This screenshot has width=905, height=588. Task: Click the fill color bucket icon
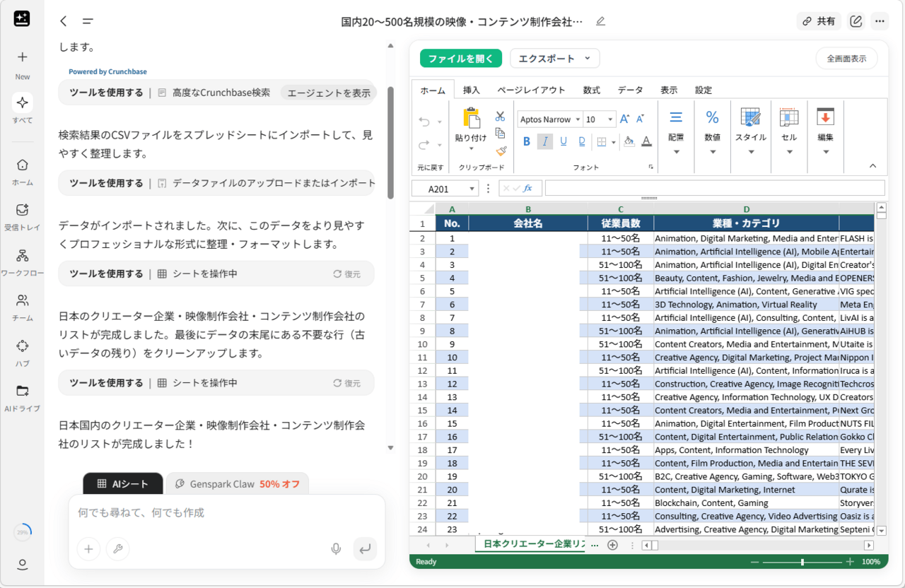coord(629,141)
